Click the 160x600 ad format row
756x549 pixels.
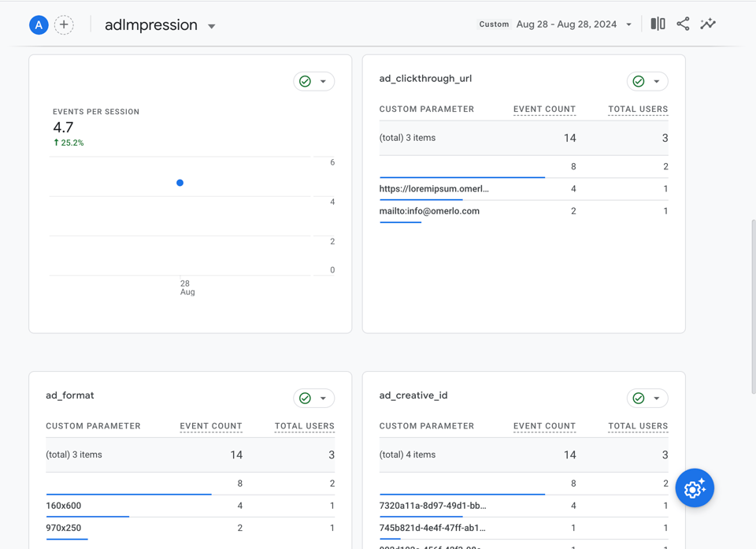click(x=190, y=506)
